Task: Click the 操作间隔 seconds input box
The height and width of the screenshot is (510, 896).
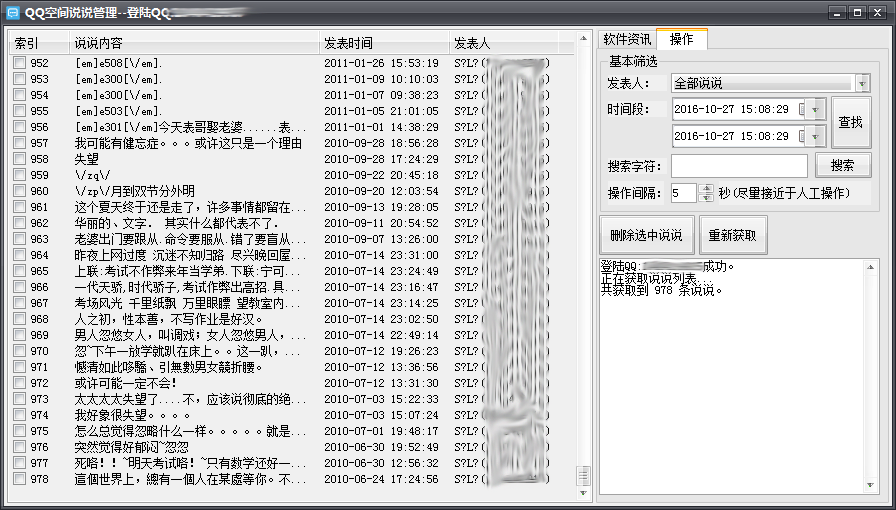Action: click(x=684, y=193)
